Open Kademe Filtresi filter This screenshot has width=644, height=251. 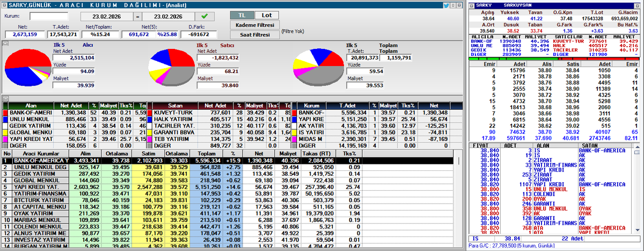254,25
